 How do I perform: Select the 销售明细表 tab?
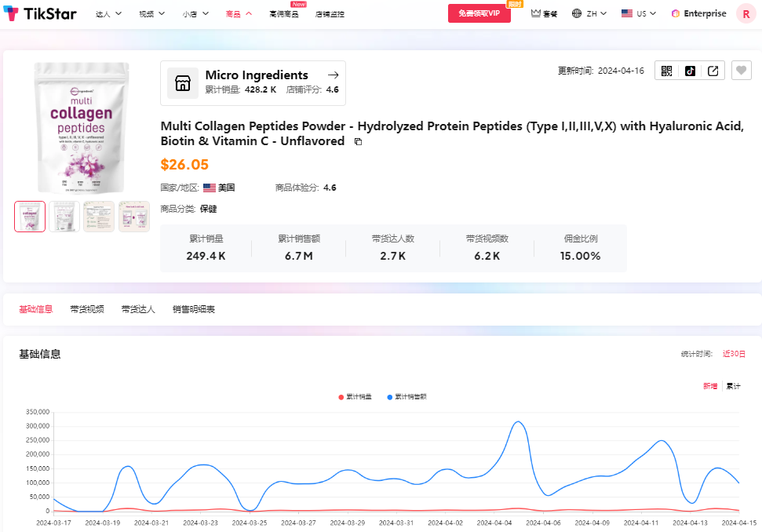(x=193, y=309)
